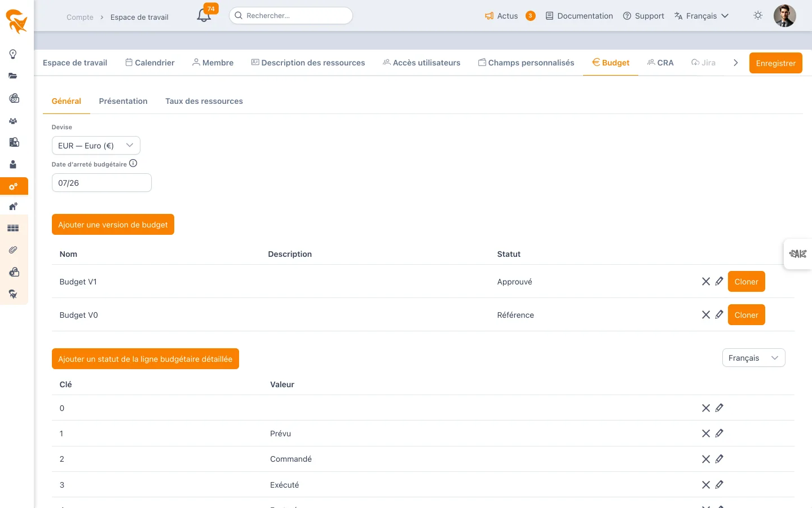Toggle the light/dark theme sun icon

(x=758, y=15)
